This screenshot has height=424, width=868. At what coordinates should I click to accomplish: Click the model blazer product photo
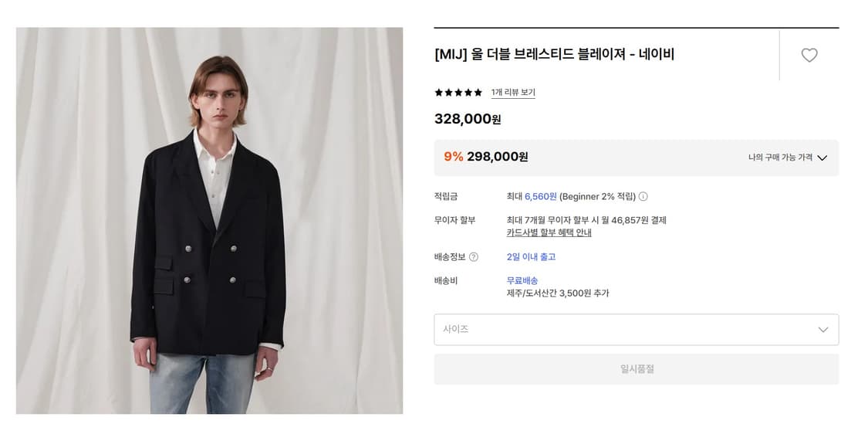pyautogui.click(x=209, y=221)
